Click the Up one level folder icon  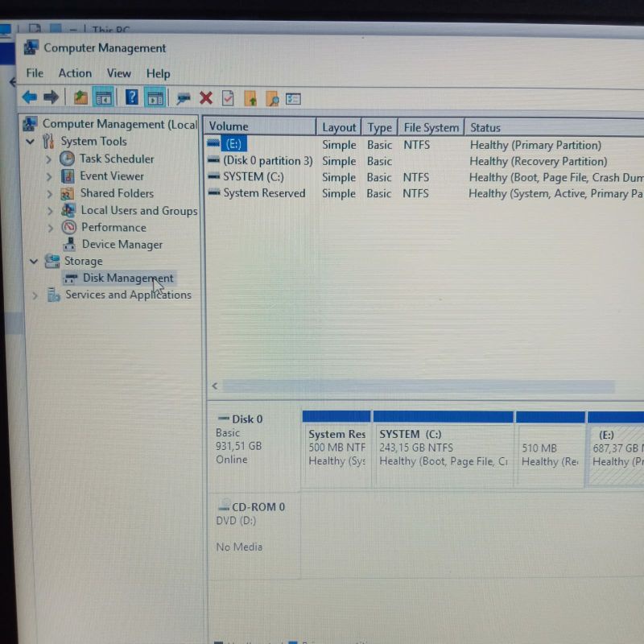point(80,98)
